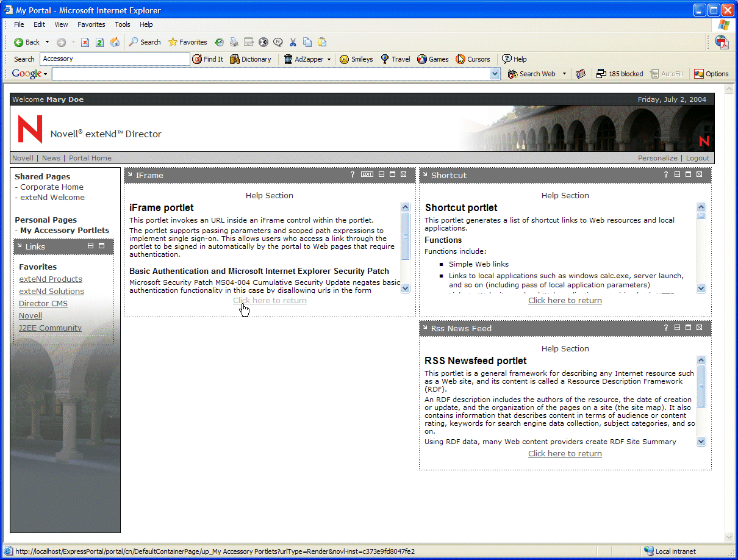Maximize the Links portlet

click(101, 246)
